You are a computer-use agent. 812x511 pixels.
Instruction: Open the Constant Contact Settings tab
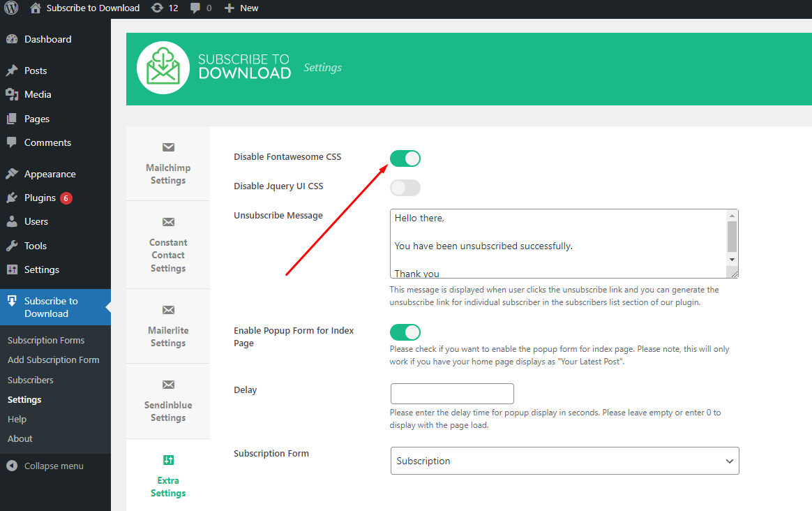[x=168, y=244]
